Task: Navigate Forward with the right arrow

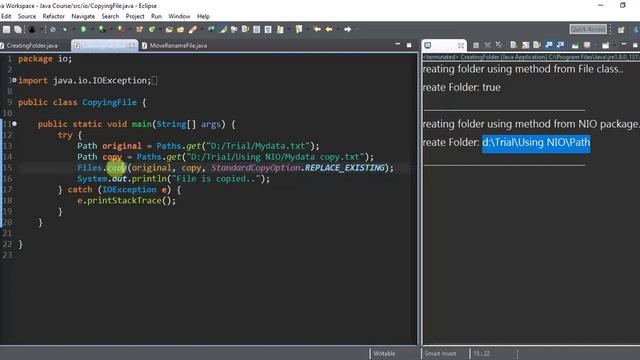Action: tap(348, 29)
